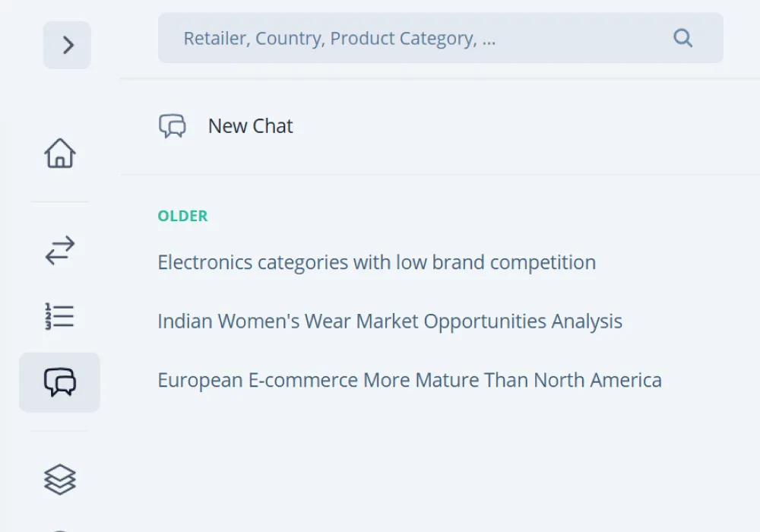Click the word "Electronics" in the first chat title
Image resolution: width=760 pixels, height=532 pixels.
point(204,263)
